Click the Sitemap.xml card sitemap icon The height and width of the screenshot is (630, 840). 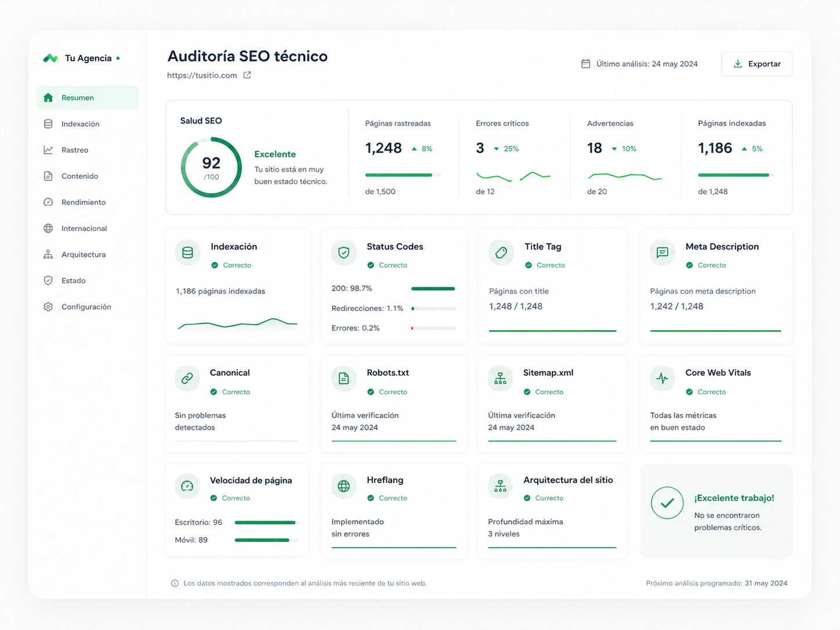tap(500, 379)
